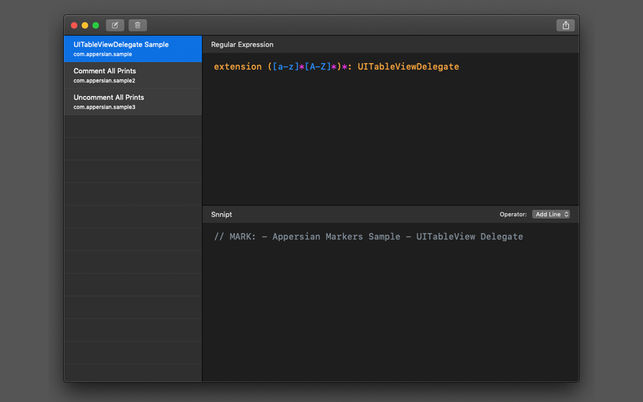Click the red close window button
643x402 pixels.
click(x=74, y=25)
